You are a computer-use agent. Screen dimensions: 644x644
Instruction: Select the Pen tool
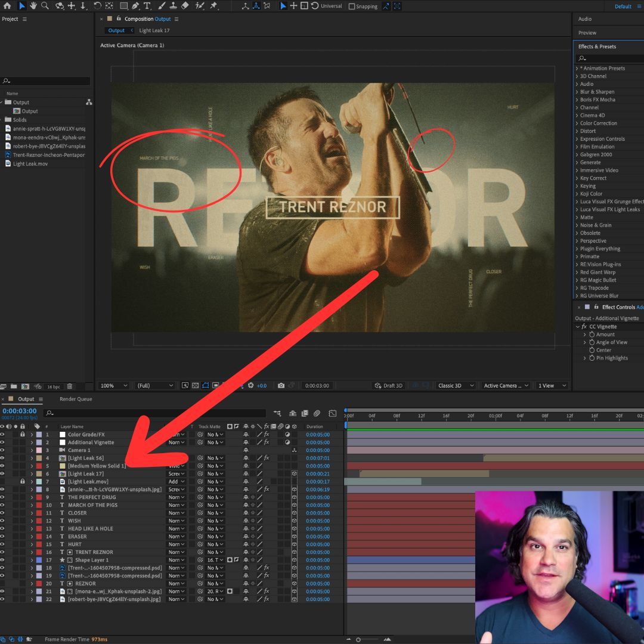pyautogui.click(x=135, y=6)
